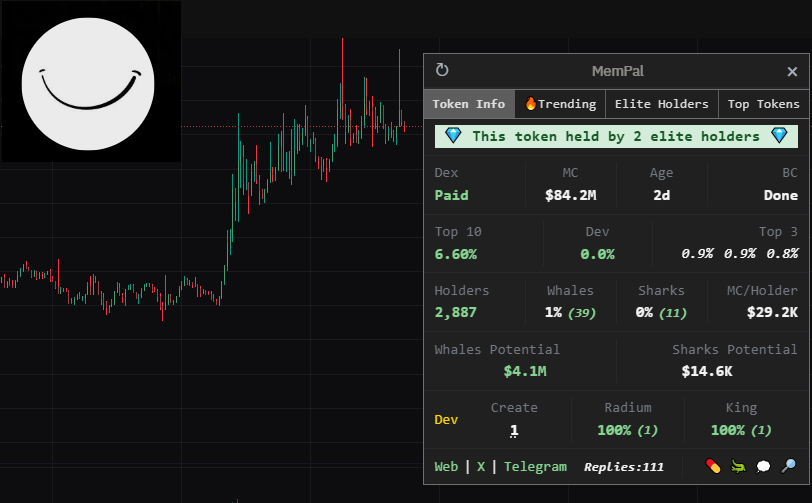Click the Holders count 2,887
Screen dimensions: 812x503
[455, 312]
